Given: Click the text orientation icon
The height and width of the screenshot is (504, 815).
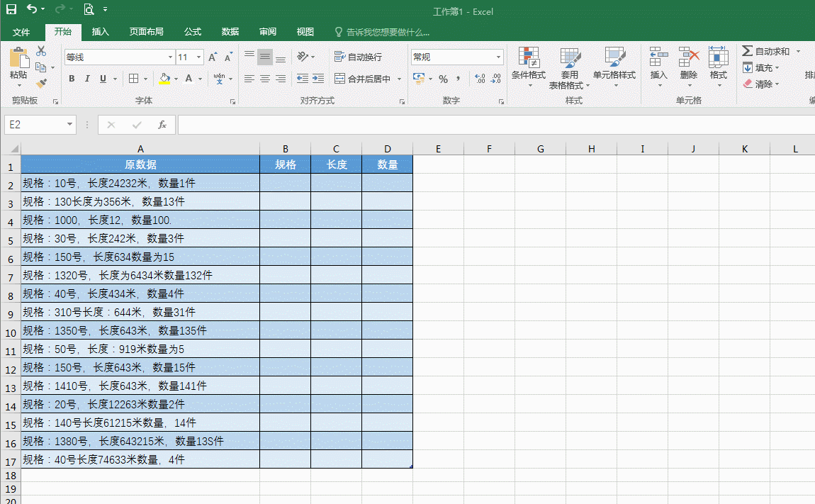Looking at the screenshot, I should coord(303,57).
